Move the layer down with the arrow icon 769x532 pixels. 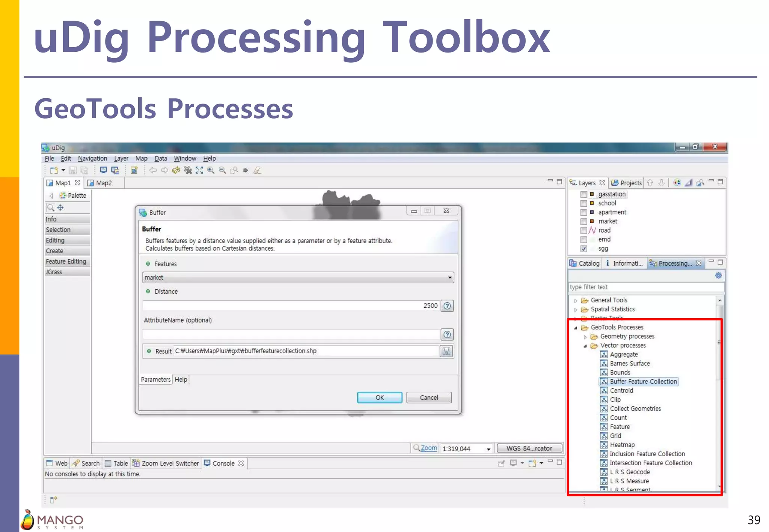[662, 183]
